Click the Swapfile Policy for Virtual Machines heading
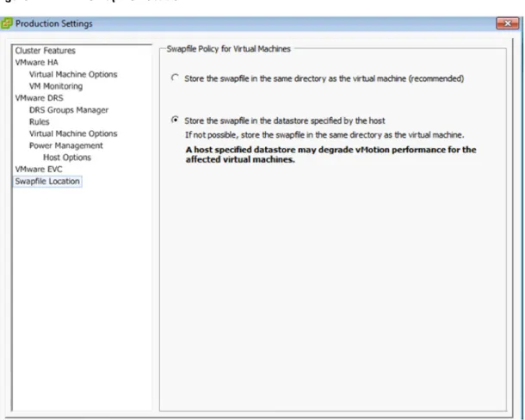 click(x=228, y=49)
